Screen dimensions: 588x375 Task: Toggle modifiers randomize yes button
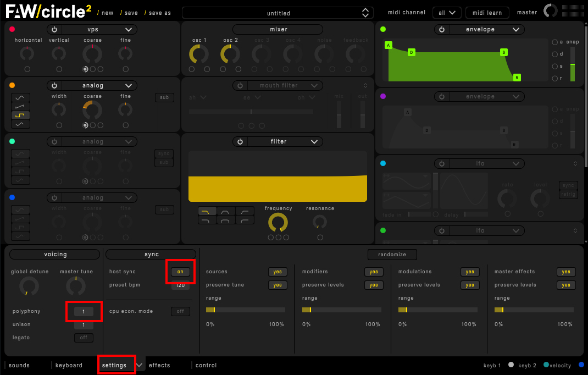(x=374, y=272)
